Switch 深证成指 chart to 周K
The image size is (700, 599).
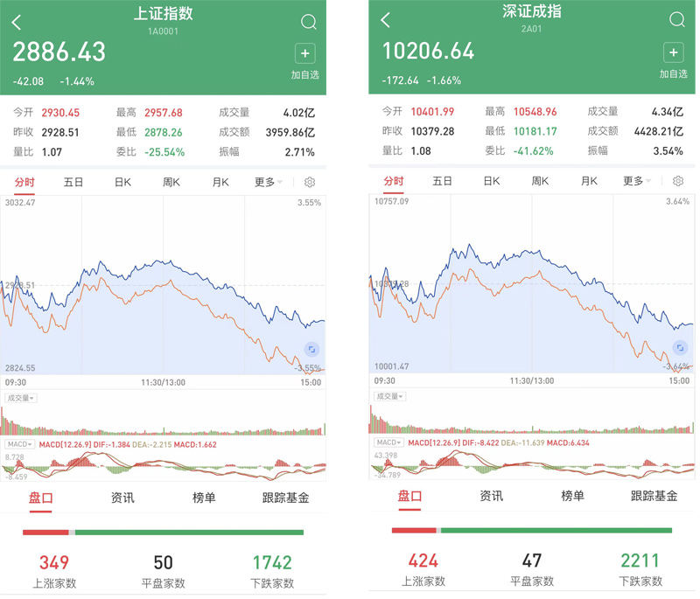(540, 181)
